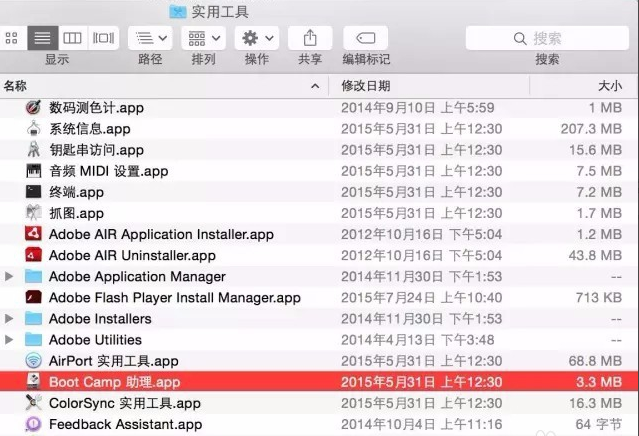The height and width of the screenshot is (436, 639).
Task: Expand the Adobe Installers folder triangle
Action: [10, 319]
